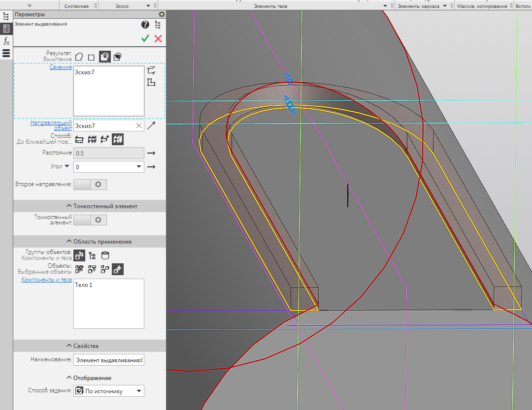Screen dimensions: 532x410
Task: Enable the Тонкостенный элемент switch
Action: (x=90, y=220)
